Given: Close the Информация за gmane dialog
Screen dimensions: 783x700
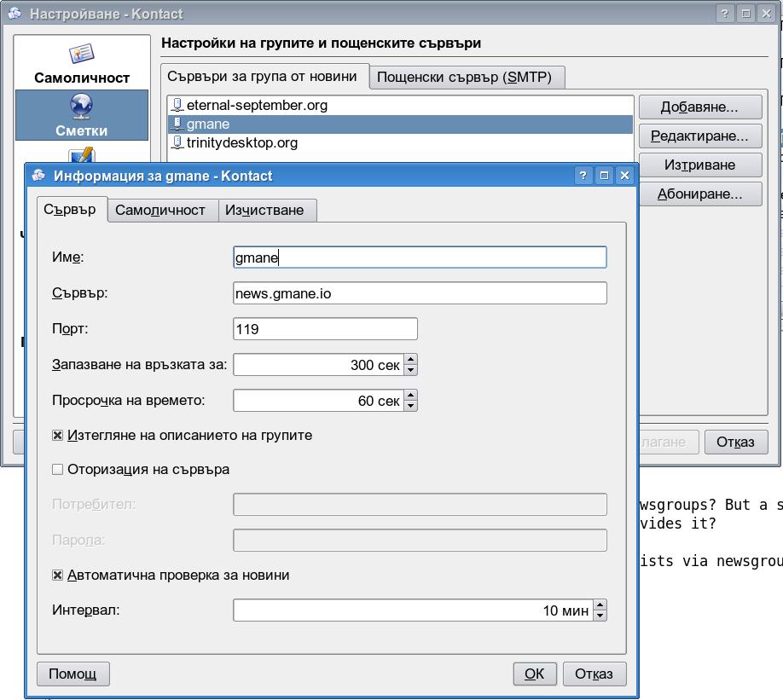Looking at the screenshot, I should (624, 176).
